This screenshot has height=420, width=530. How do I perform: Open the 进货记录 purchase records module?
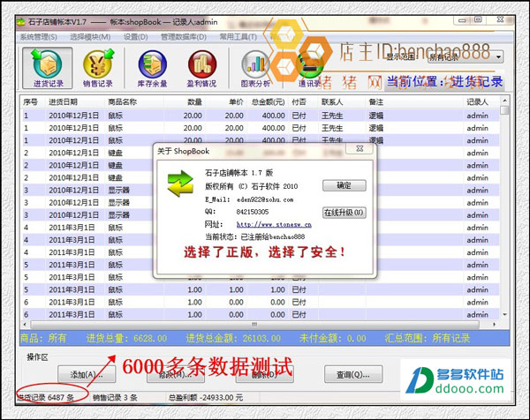coord(48,68)
